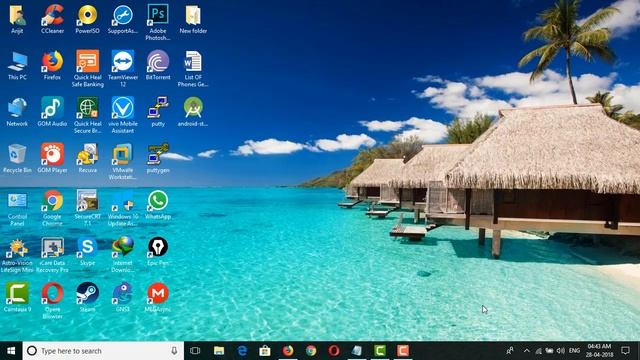Select Windows 10 Update Assistant icon
This screenshot has width=640, height=360.
(x=123, y=208)
